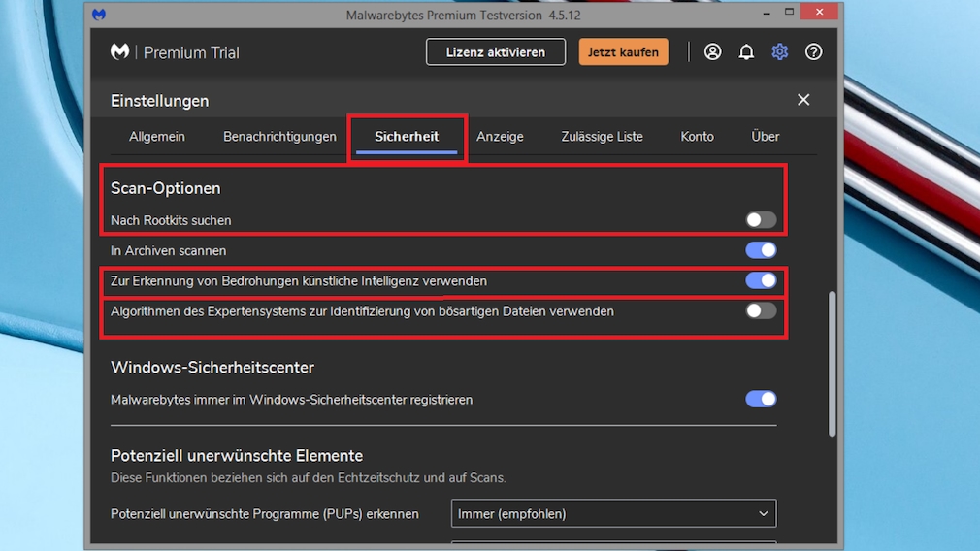The height and width of the screenshot is (551, 980).
Task: Switch to the Konto tab
Action: coord(697,136)
